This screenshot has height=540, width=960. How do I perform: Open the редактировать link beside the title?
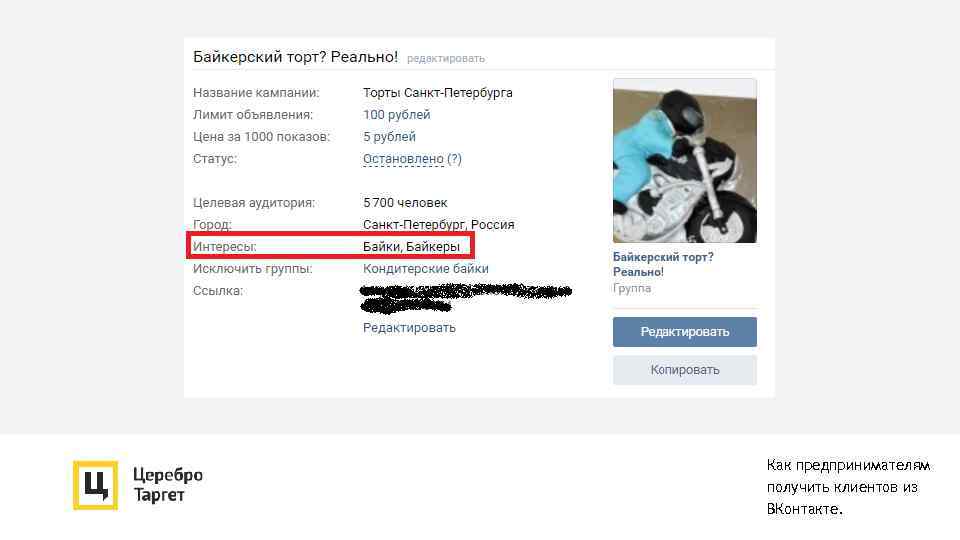(x=446, y=59)
